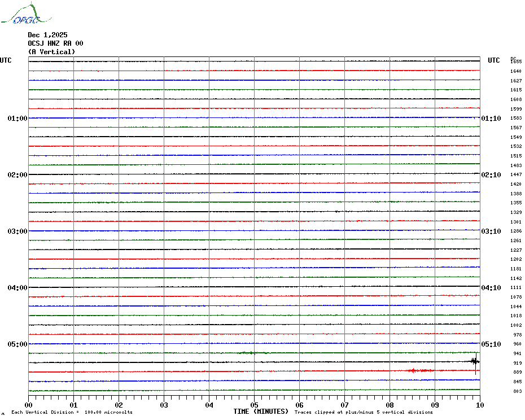The height and width of the screenshot is (420, 525).
Task: Click the '01:10' time label on right
Action: 491,119
